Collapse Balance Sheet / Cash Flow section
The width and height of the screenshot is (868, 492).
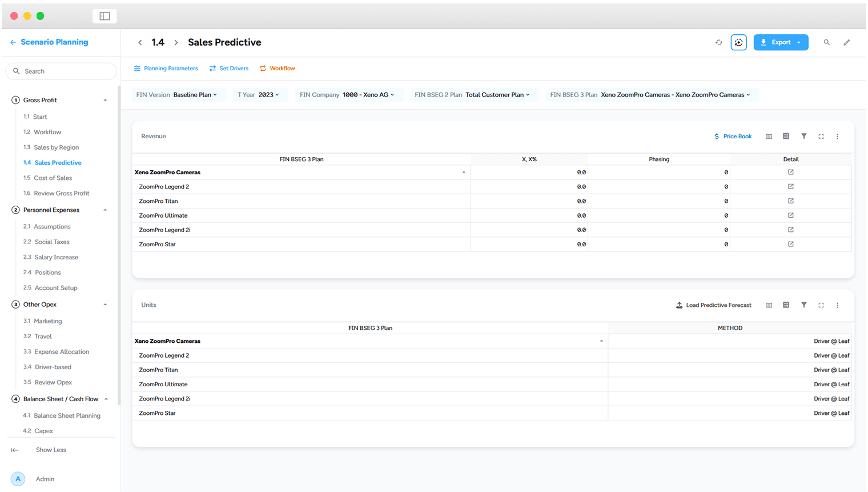tap(106, 399)
